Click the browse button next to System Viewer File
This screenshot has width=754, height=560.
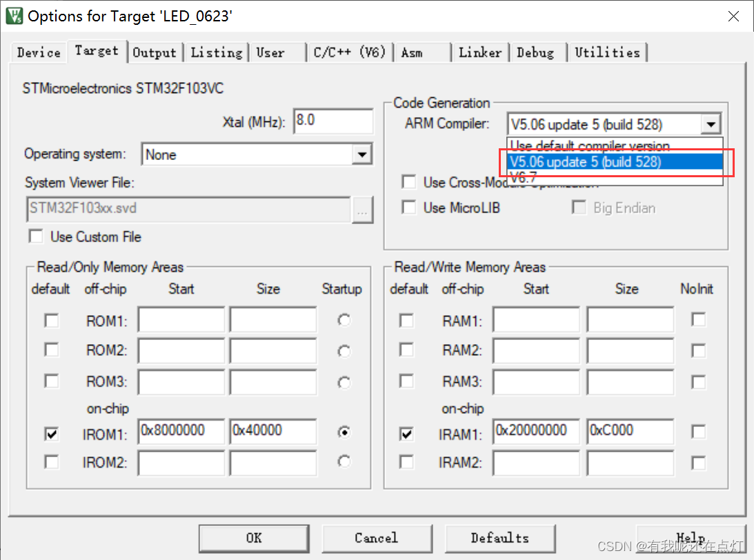point(363,211)
